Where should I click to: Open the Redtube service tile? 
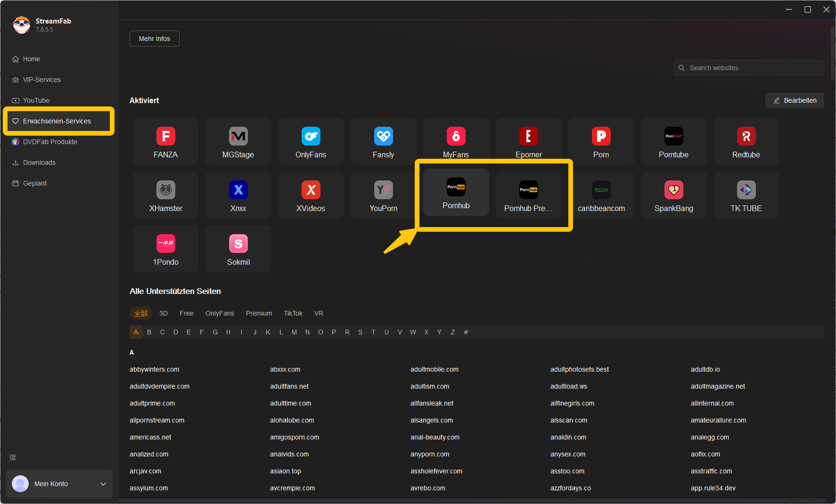[746, 141]
